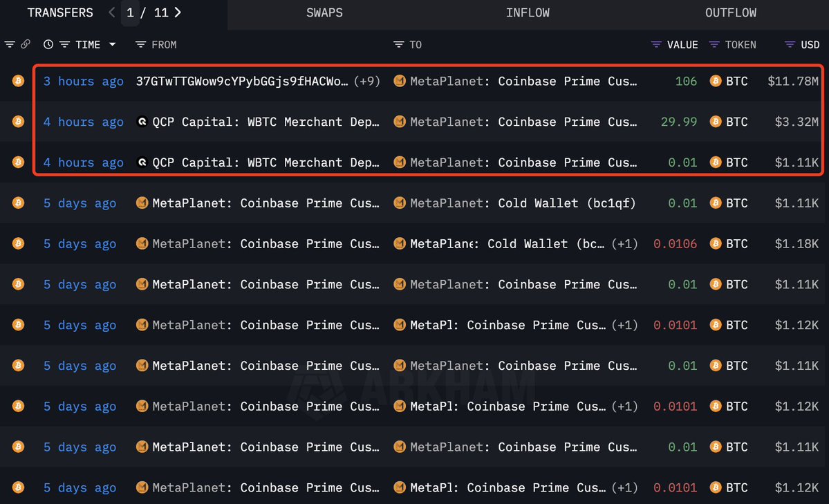Click the BTC token icon in the first row
The height and width of the screenshot is (504, 829).
[716, 81]
